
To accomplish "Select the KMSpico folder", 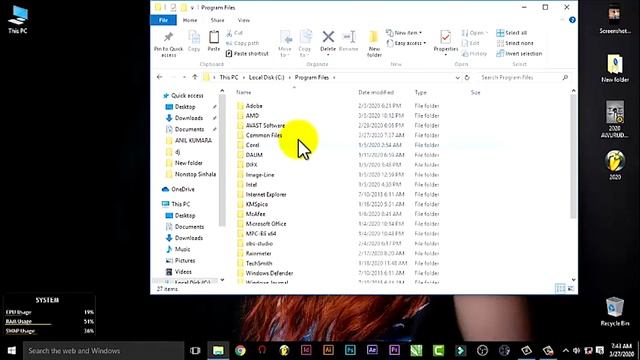I will point(256,204).
